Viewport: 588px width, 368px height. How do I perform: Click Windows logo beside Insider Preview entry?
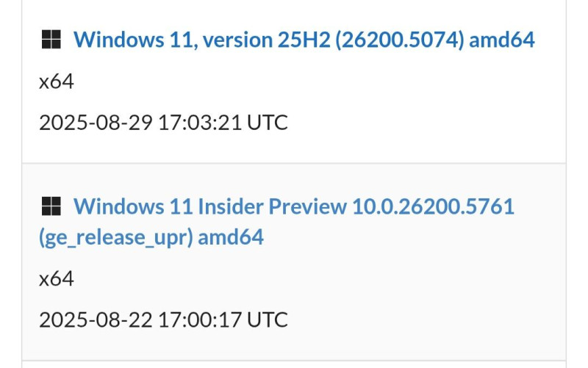(x=51, y=206)
